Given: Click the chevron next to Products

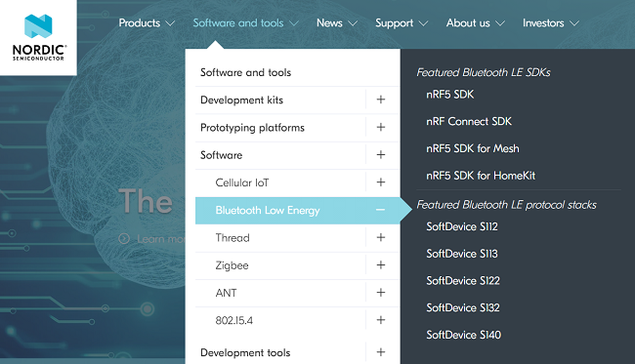Looking at the screenshot, I should 171,23.
